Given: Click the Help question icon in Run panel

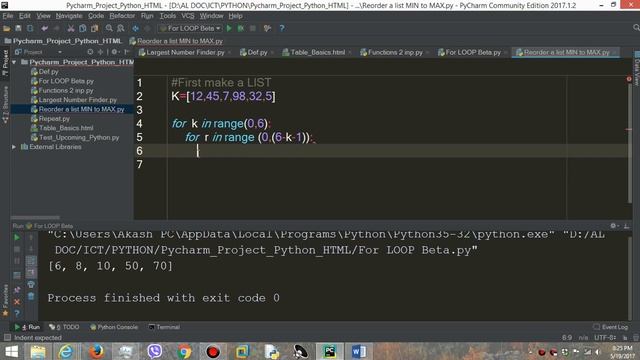Looking at the screenshot, I should coord(17,313).
